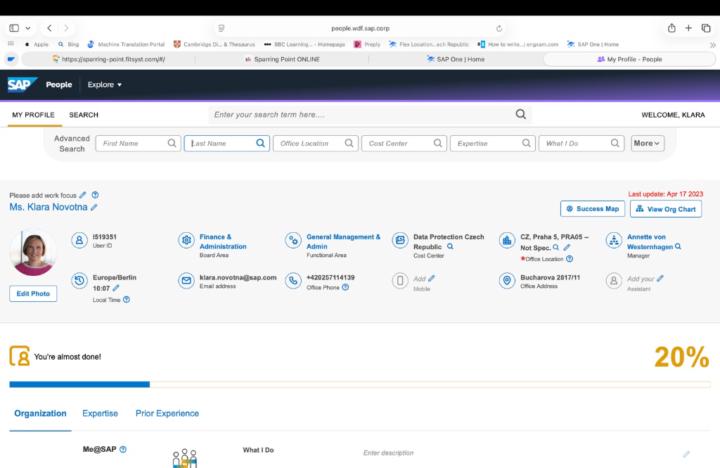This screenshot has height=468, width=720.
Task: Edit the name Ms. Klara Novotna pencil
Action: 94,207
